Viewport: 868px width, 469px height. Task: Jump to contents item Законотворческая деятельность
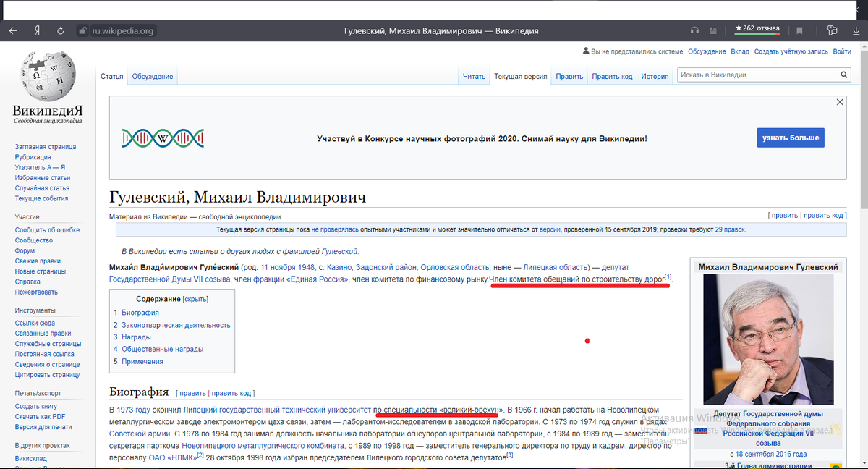tap(176, 325)
